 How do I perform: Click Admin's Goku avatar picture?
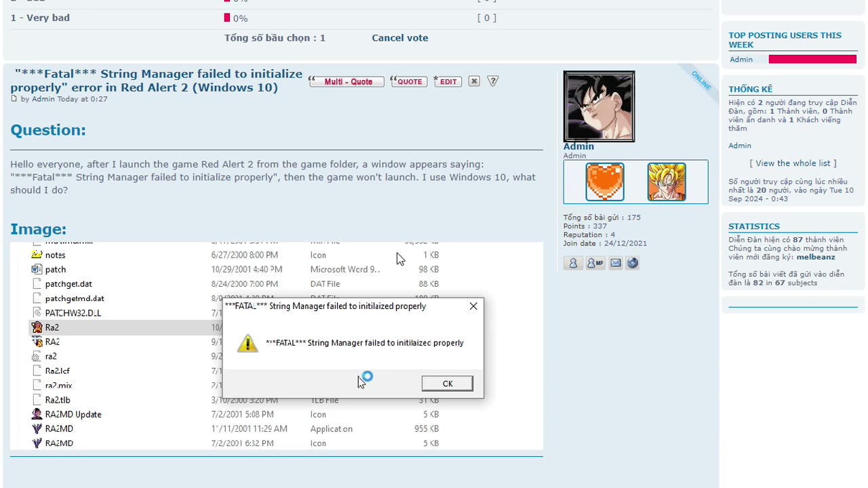[x=599, y=106]
